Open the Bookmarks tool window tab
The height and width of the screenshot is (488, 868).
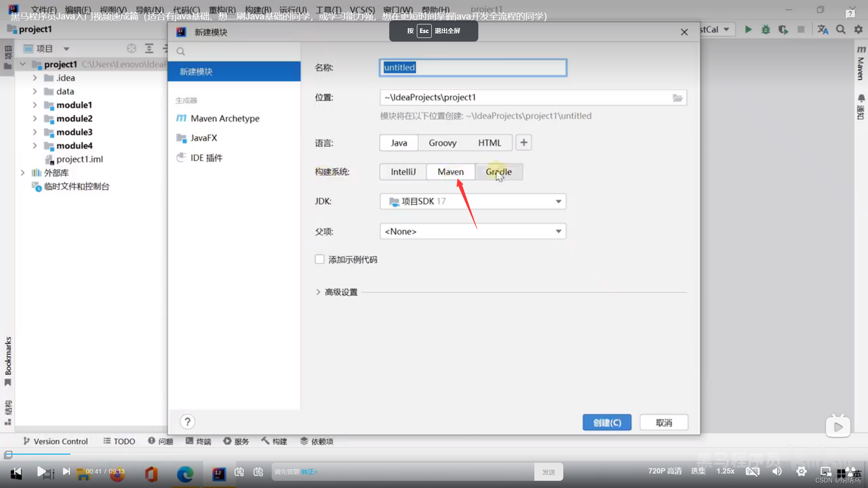click(8, 361)
